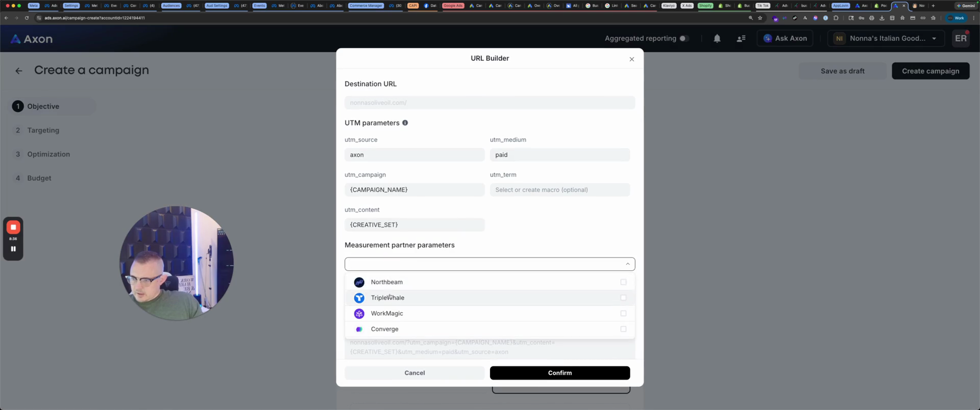Close the URL Builder dialog

pyautogui.click(x=632, y=59)
